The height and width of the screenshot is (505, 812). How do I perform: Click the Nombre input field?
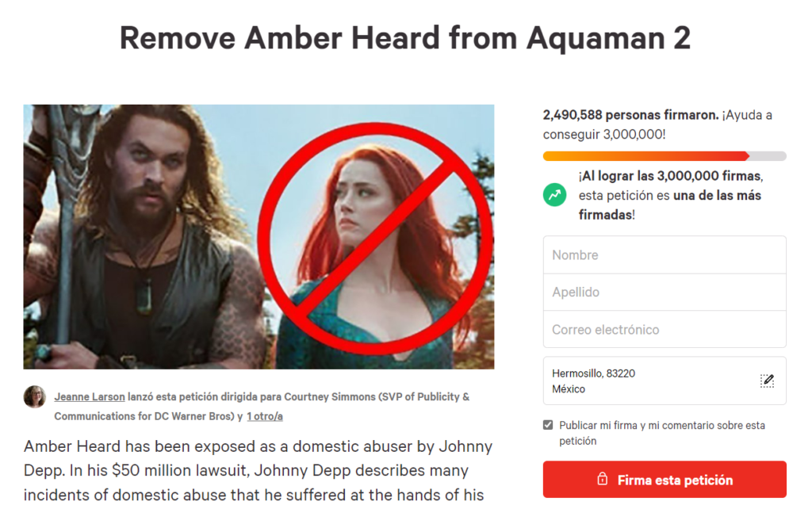click(x=665, y=254)
